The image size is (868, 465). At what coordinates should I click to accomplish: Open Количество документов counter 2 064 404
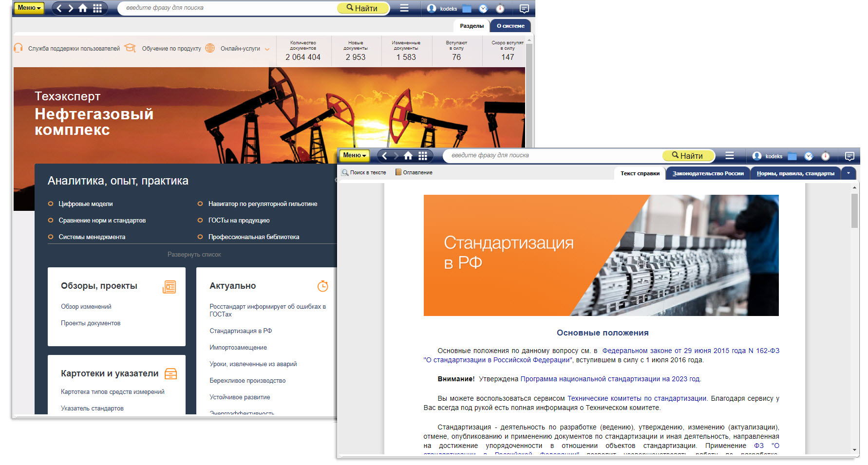tap(303, 51)
